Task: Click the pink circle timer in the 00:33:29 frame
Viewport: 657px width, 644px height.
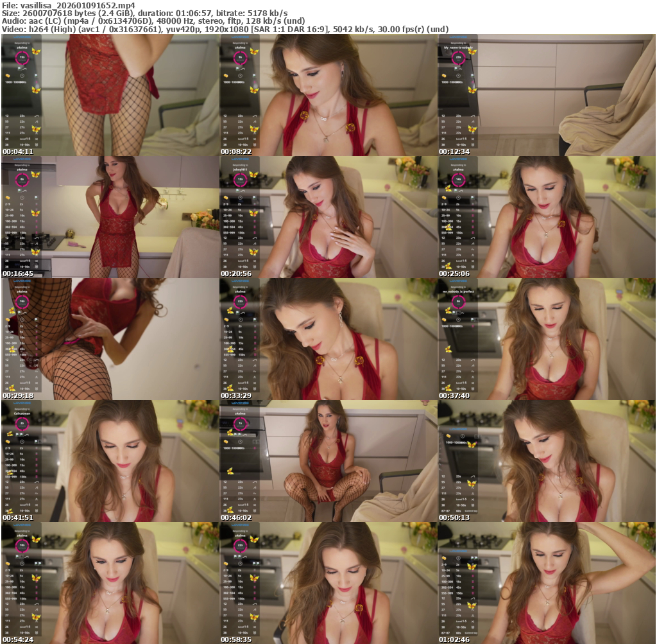Action: [x=240, y=301]
